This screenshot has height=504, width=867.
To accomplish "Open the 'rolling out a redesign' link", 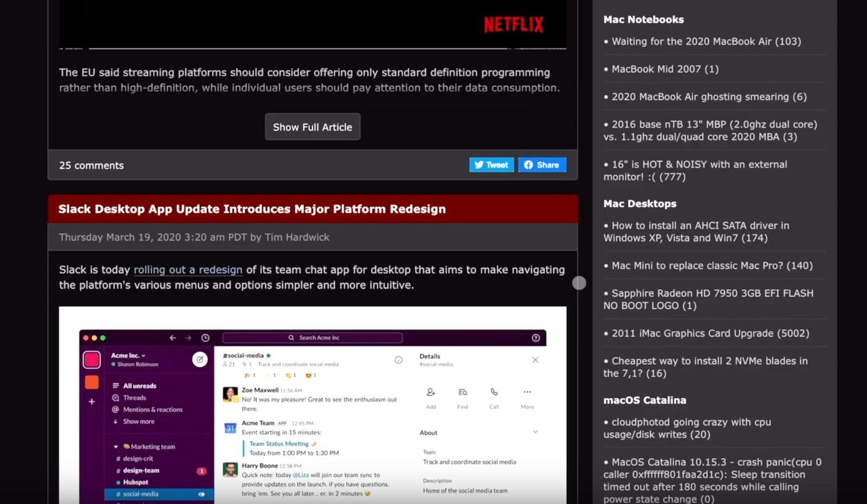I will point(187,270).
